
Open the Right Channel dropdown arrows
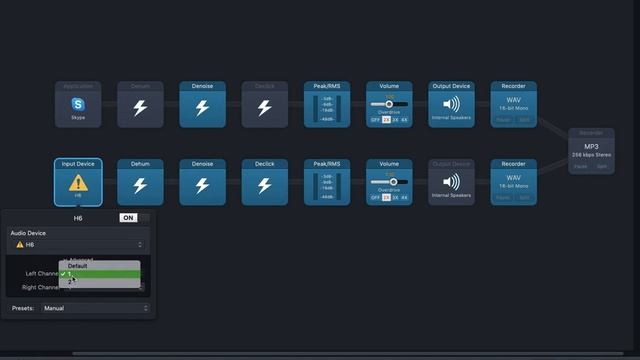(141, 287)
